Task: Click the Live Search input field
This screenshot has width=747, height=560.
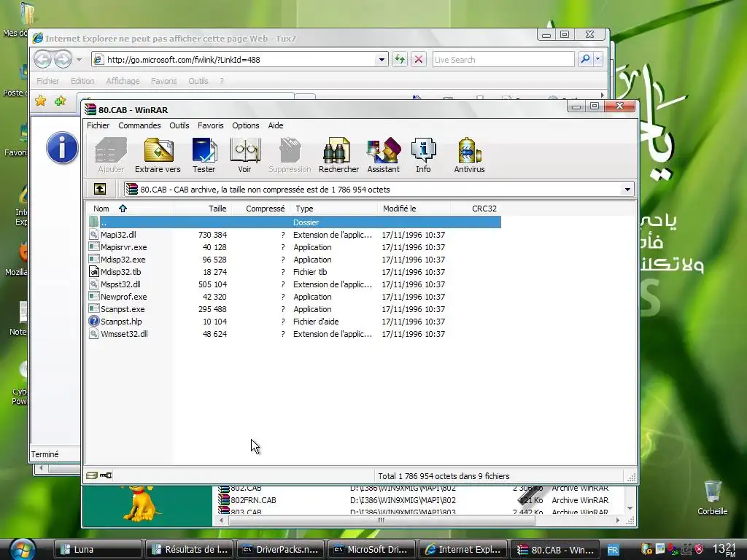Action: click(503, 60)
